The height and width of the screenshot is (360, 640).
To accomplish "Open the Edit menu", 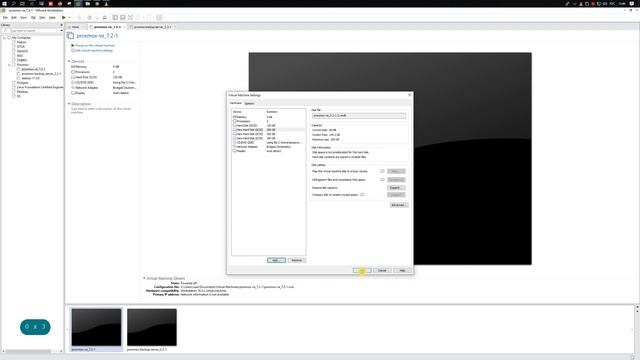I will point(14,18).
